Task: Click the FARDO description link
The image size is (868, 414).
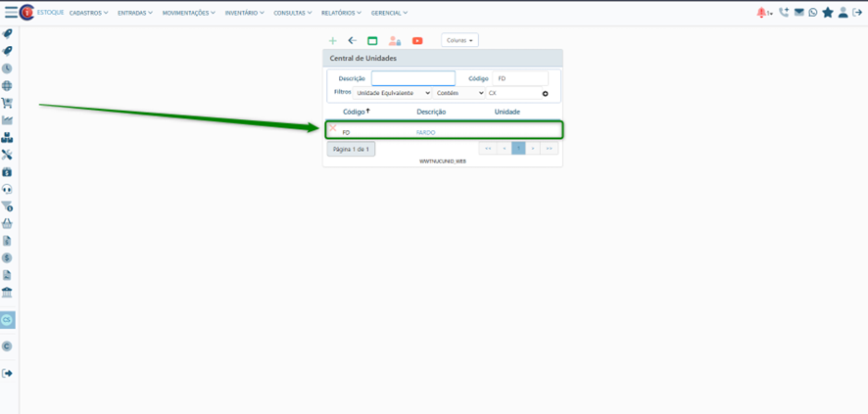Action: coord(425,132)
